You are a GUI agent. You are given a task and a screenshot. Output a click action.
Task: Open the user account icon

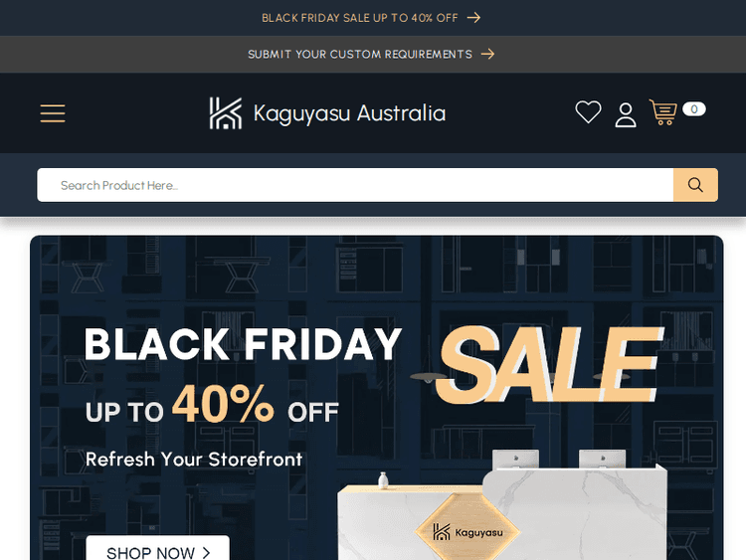(626, 114)
